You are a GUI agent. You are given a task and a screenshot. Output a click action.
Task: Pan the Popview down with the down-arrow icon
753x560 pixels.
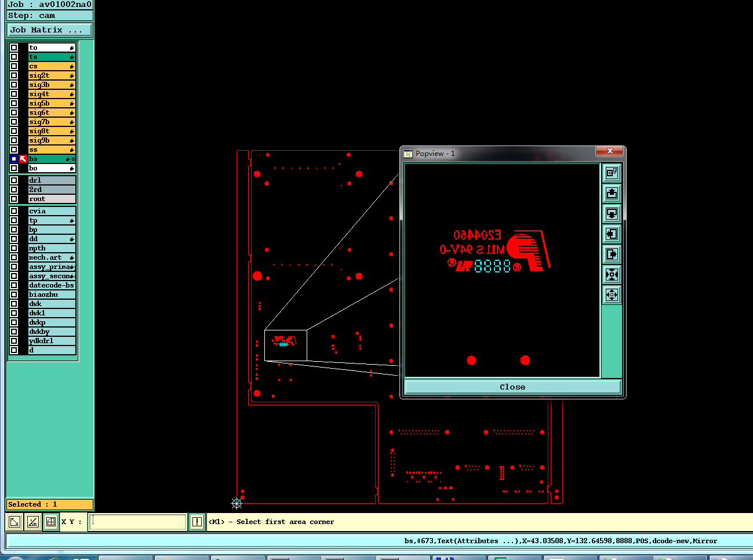(x=612, y=213)
